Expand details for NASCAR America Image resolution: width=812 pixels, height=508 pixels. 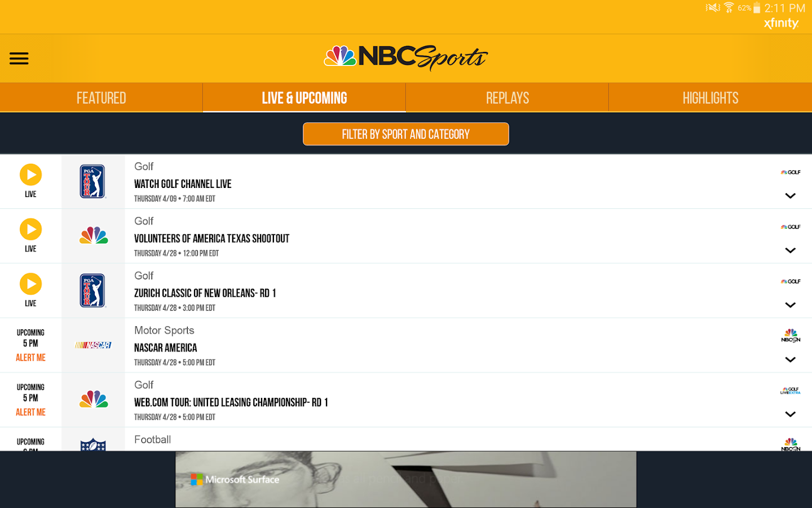[x=791, y=360]
